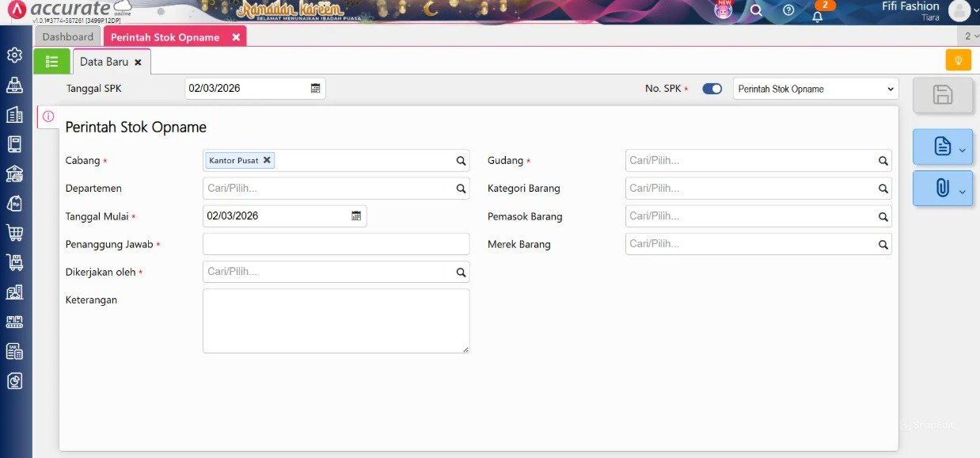Click the Fifi Fashion company name

(910, 6)
